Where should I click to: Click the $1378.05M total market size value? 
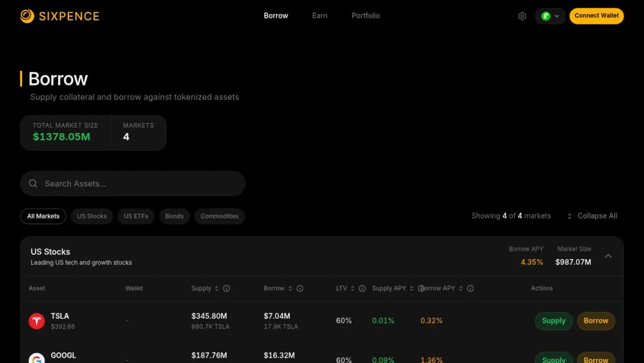tap(61, 137)
